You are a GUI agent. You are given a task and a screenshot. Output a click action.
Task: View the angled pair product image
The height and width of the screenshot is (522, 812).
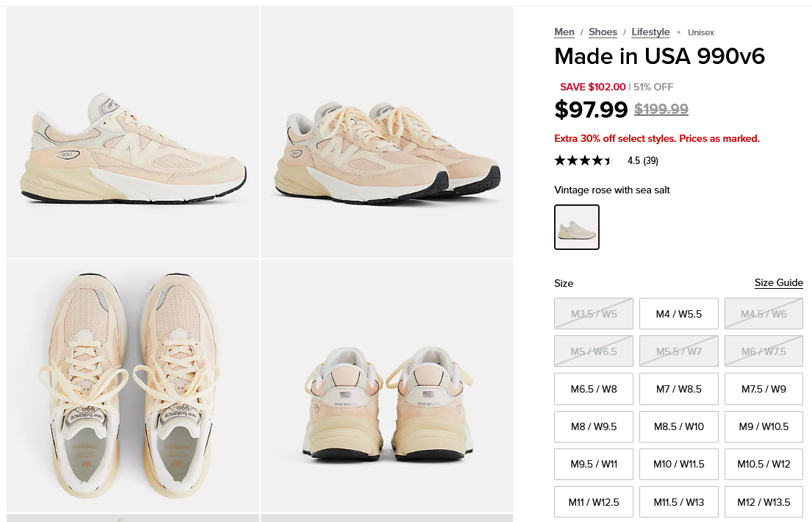[387, 132]
